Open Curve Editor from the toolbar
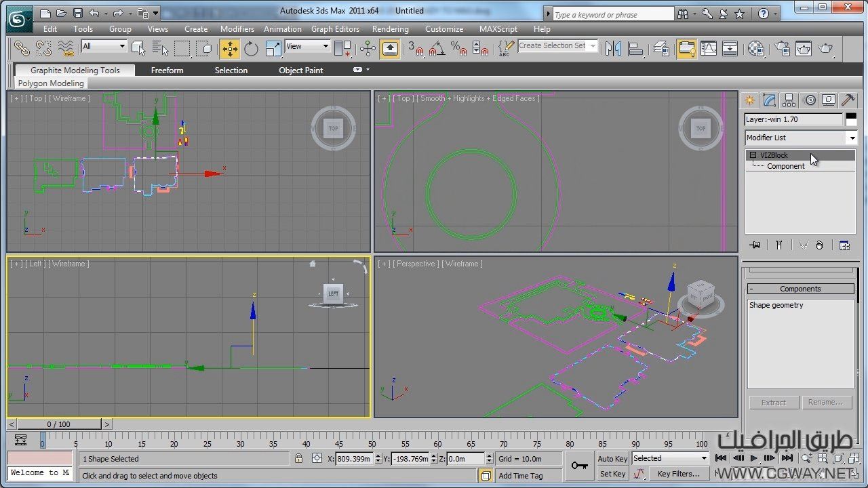The image size is (868, 488). tap(709, 48)
